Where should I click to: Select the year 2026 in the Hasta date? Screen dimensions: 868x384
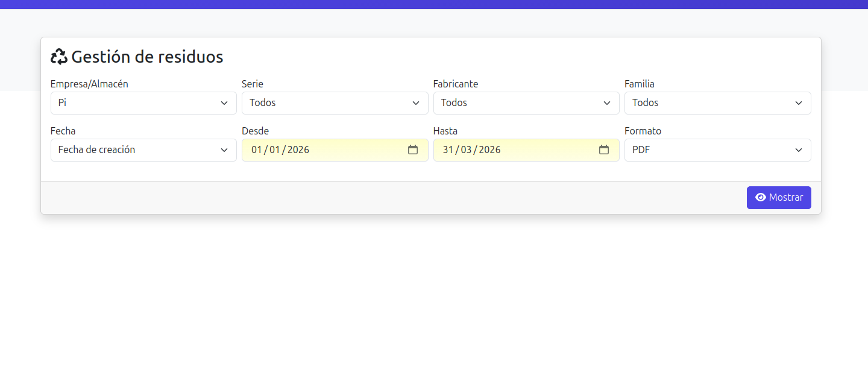click(x=489, y=150)
